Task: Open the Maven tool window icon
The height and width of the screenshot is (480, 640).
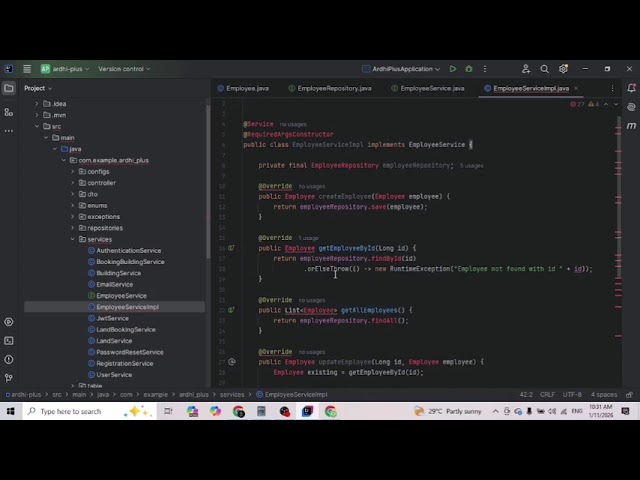Action: pos(631,126)
